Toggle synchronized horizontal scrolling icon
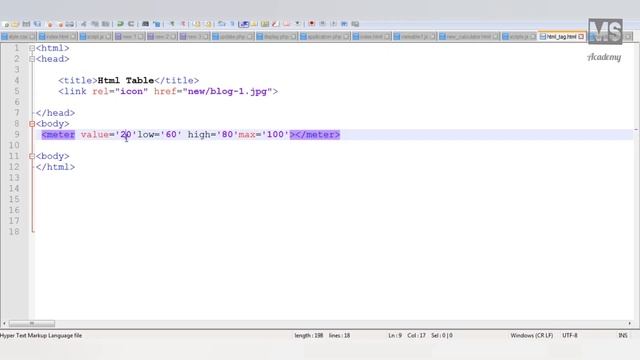Screen dimensions: 640x360 pos(208,24)
